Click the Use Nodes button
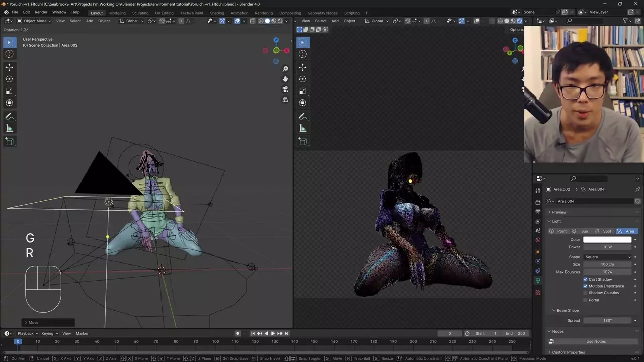Viewport: 644px width, 362px height. point(596,341)
